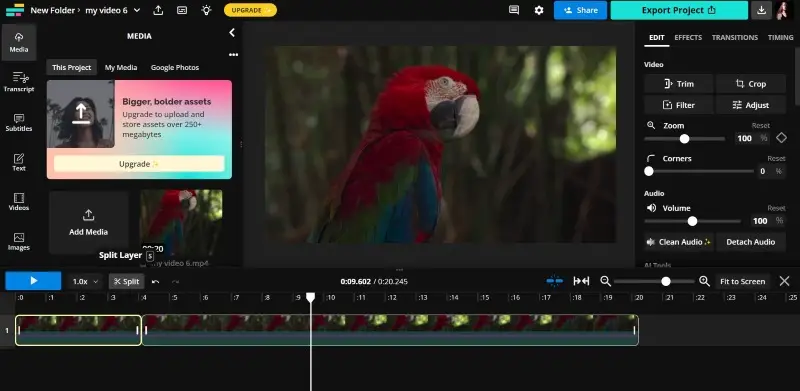Click the redo arrow icon
The width and height of the screenshot is (800, 391).
(175, 281)
